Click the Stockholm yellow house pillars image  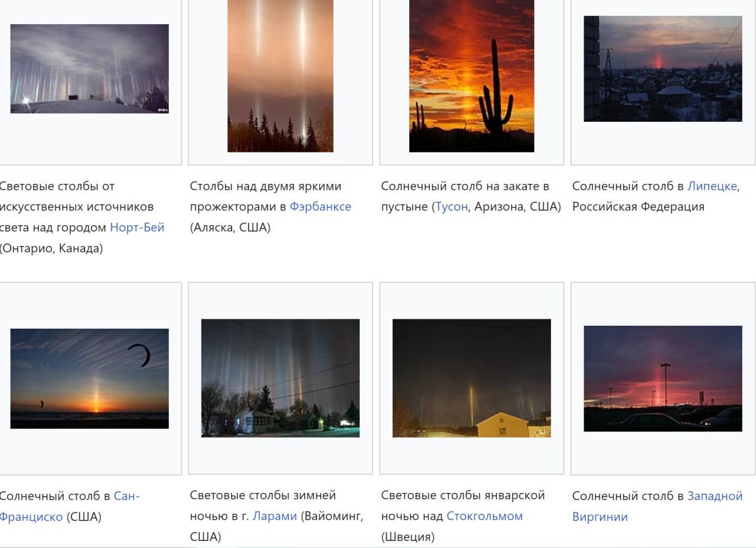click(x=471, y=378)
